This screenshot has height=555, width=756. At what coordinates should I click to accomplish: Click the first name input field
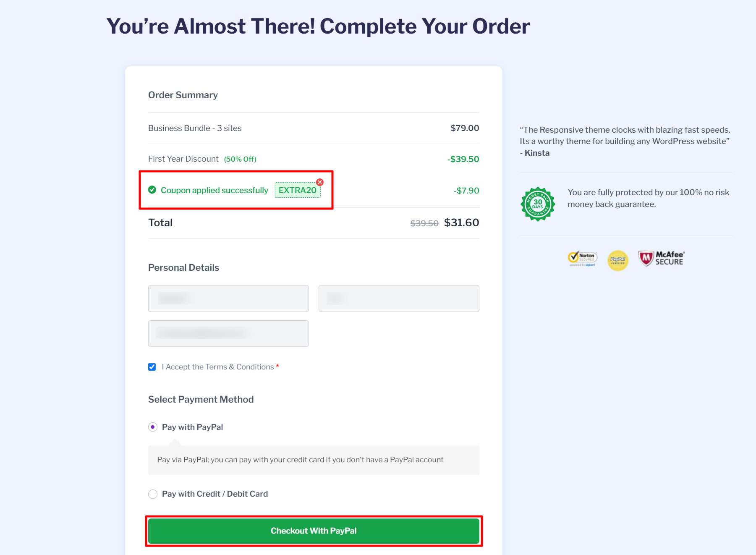pyautogui.click(x=228, y=298)
